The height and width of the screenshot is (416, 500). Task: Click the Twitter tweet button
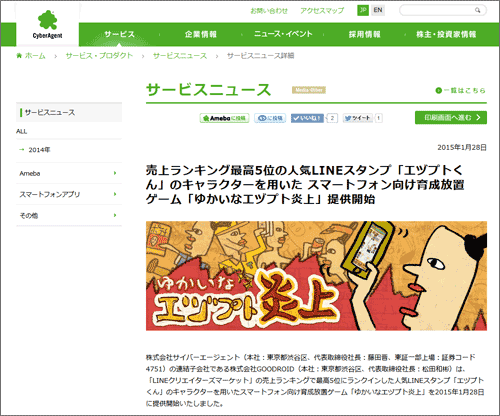[358, 118]
